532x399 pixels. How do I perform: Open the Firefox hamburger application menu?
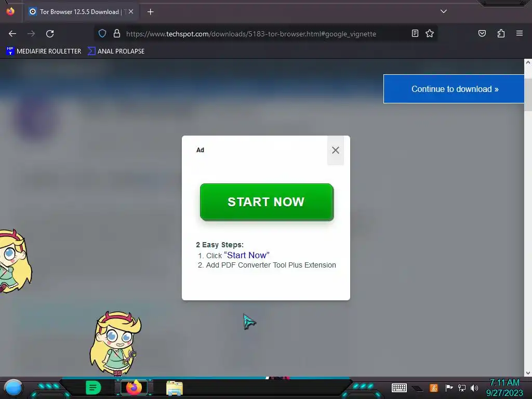click(519, 33)
